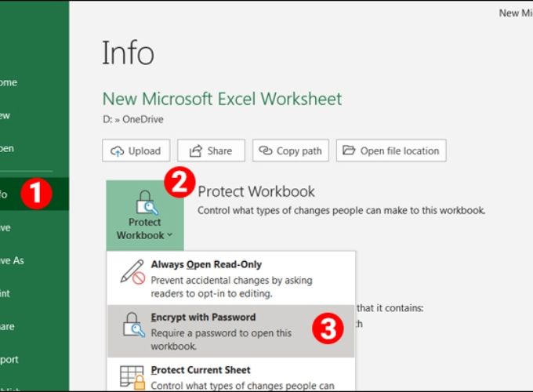
Task: Click the Protect Workbook heading text
Action: 256,191
